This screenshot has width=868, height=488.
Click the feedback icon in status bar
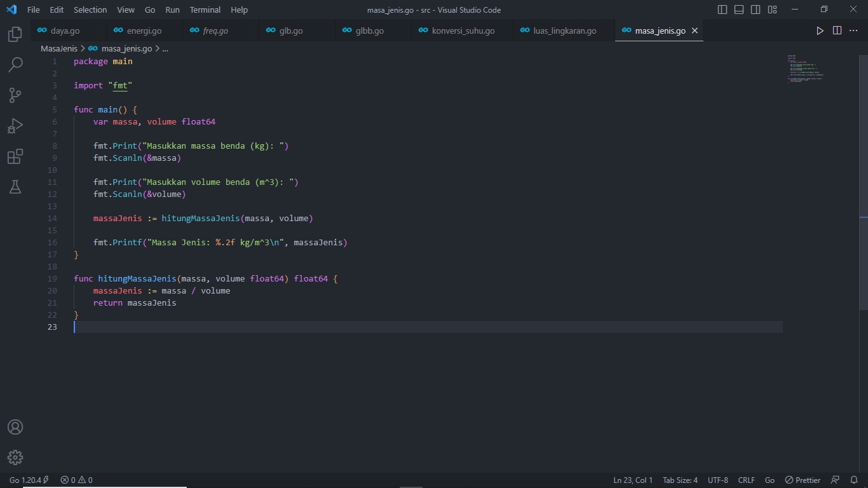(x=836, y=480)
